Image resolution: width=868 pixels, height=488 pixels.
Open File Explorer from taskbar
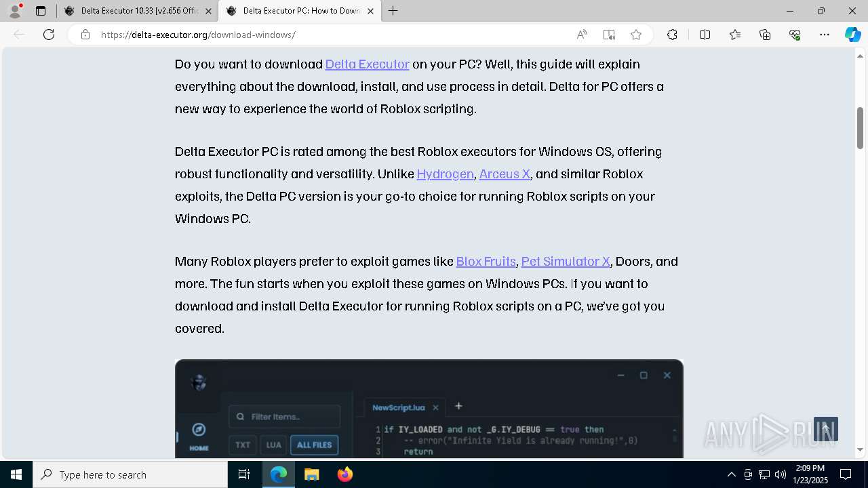point(311,474)
